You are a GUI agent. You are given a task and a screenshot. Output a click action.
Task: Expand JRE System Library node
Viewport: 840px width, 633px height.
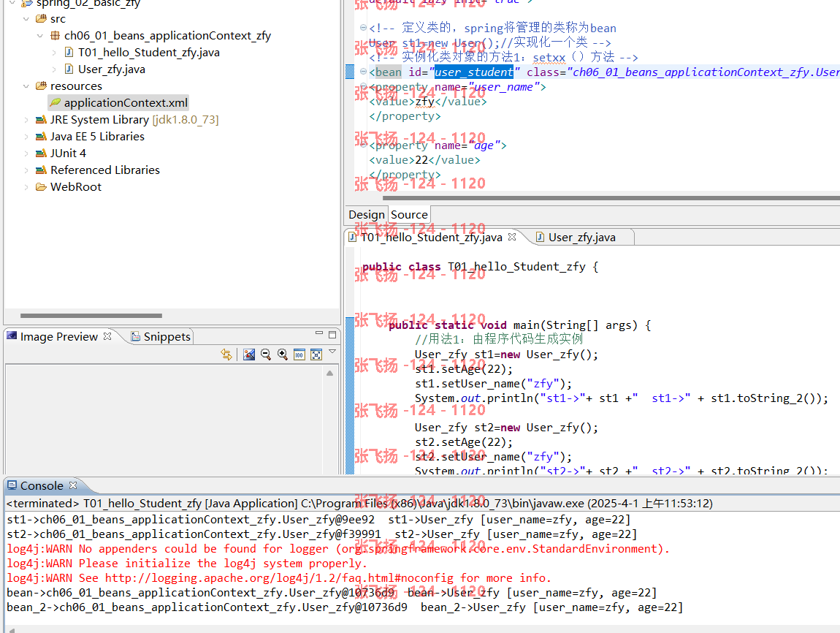click(26, 120)
